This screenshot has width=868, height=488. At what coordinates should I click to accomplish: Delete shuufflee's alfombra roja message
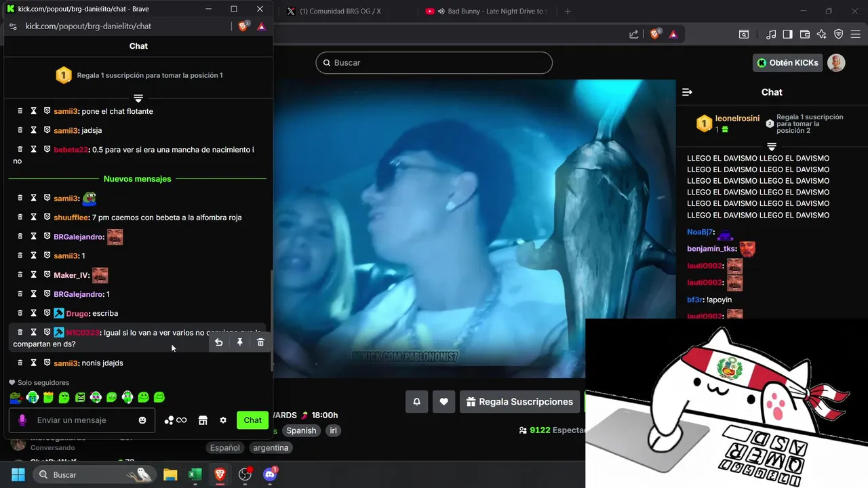pos(20,217)
